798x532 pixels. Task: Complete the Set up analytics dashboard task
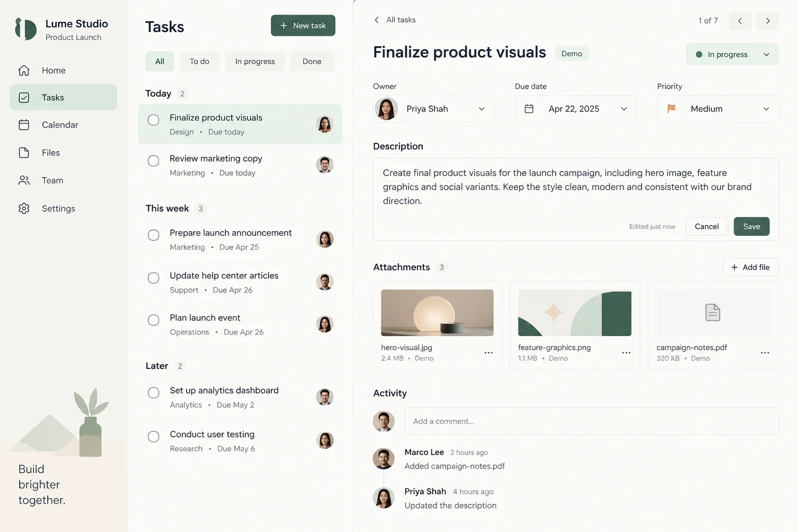point(153,393)
